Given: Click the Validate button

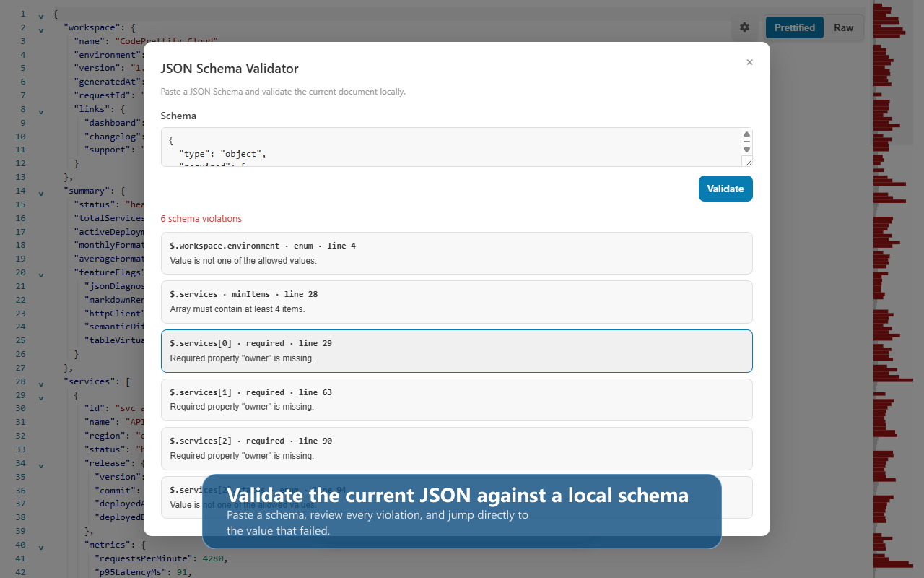Looking at the screenshot, I should coord(725,189).
